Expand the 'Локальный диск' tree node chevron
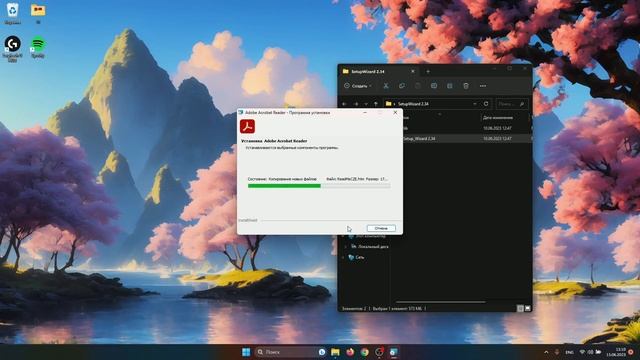This screenshot has height=360, width=640. (x=345, y=247)
